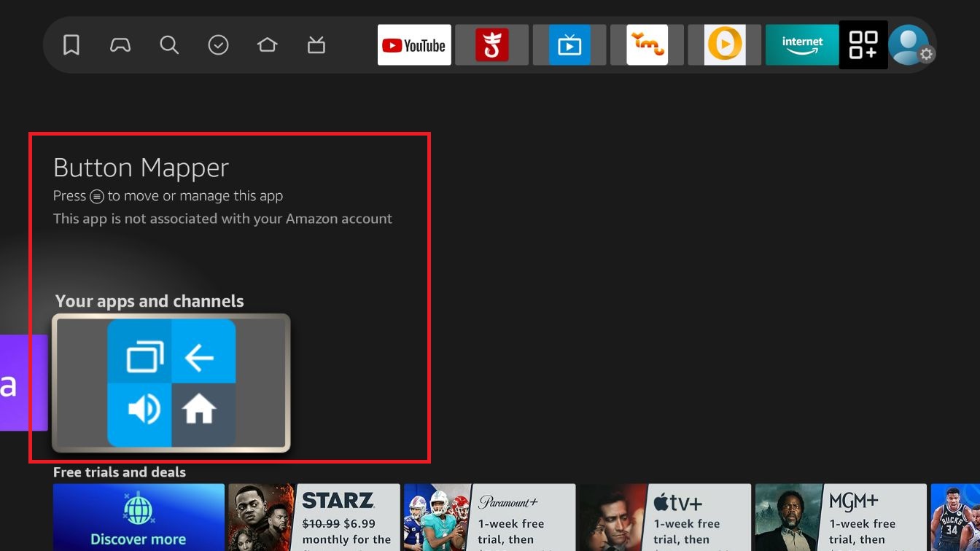Open the Live TV icon

point(316,45)
